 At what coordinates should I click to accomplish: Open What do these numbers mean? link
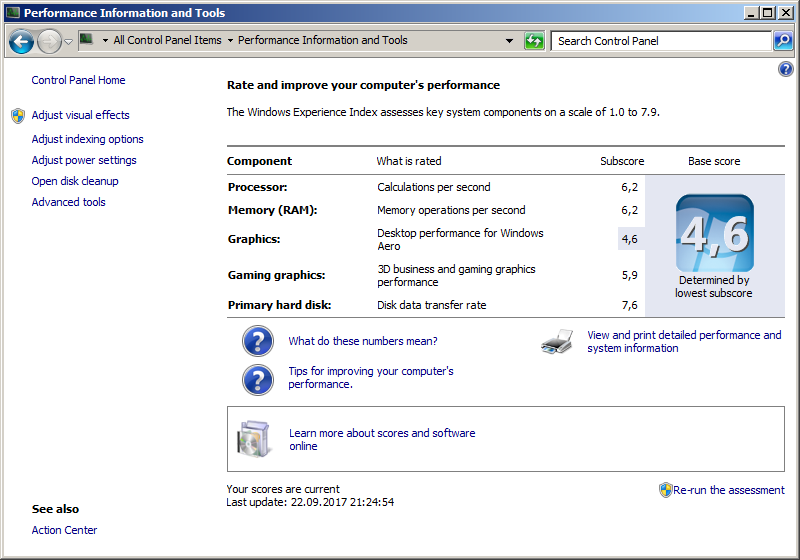click(x=363, y=341)
